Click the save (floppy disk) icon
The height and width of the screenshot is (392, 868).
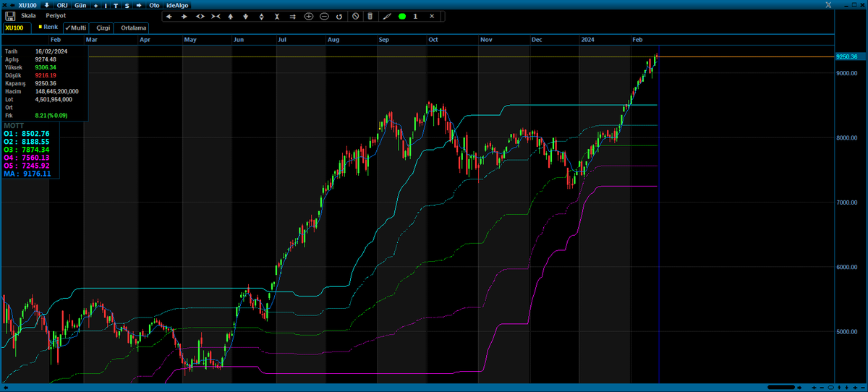tap(11, 16)
